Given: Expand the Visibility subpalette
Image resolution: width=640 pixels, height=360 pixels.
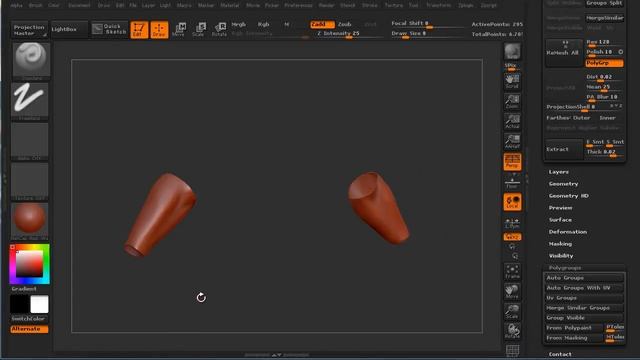Looking at the screenshot, I should (561, 256).
